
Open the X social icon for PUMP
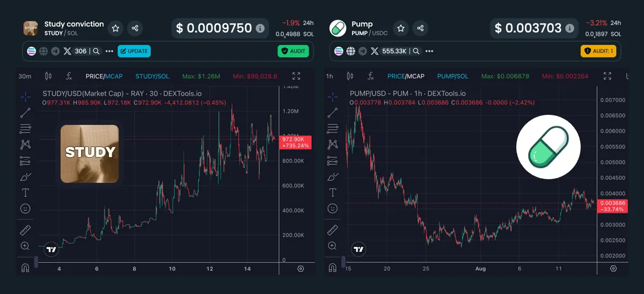(374, 52)
